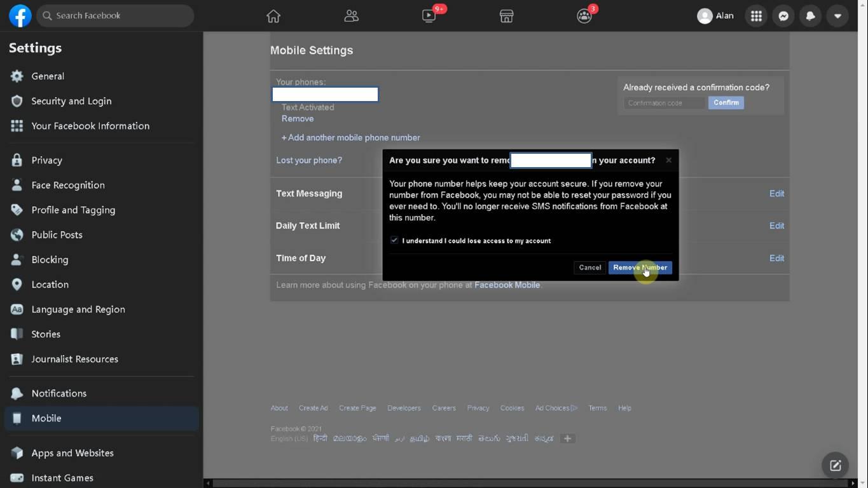Go to the Home feed icon
This screenshot has width=868, height=488.
(273, 16)
